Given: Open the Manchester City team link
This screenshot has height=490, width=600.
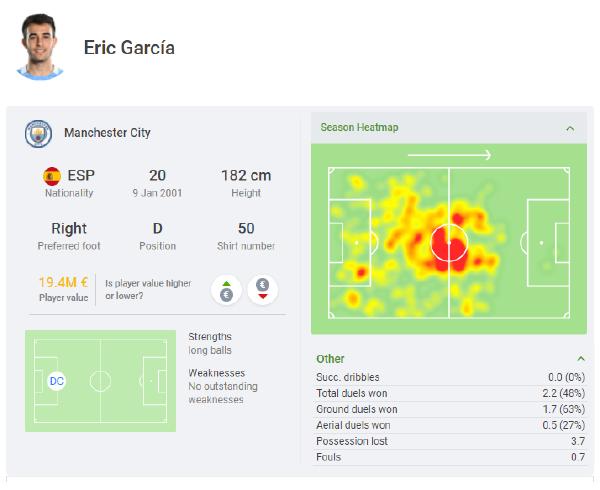Looking at the screenshot, I should click(x=107, y=133).
